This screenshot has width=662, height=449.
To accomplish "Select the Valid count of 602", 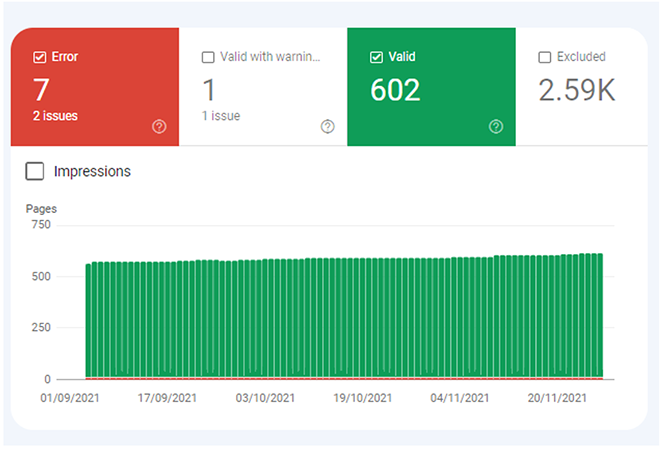I will [395, 90].
